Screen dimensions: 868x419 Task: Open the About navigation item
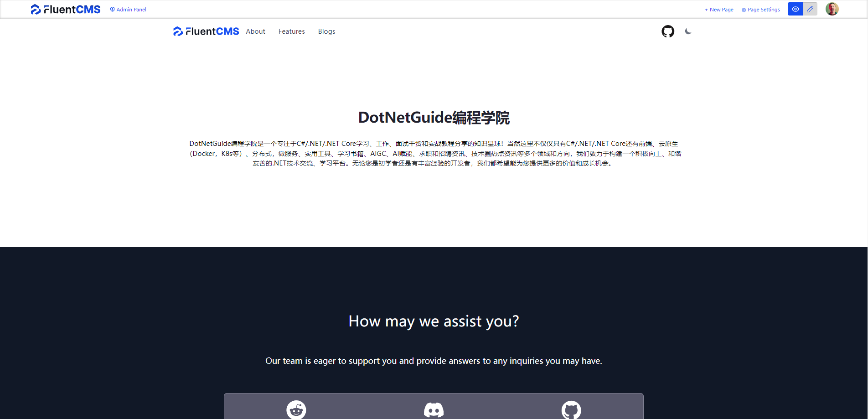coord(255,31)
